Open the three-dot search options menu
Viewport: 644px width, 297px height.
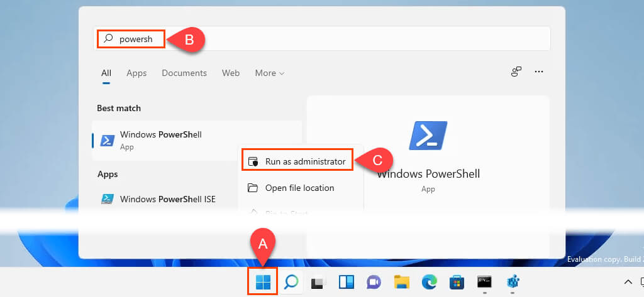coord(539,72)
